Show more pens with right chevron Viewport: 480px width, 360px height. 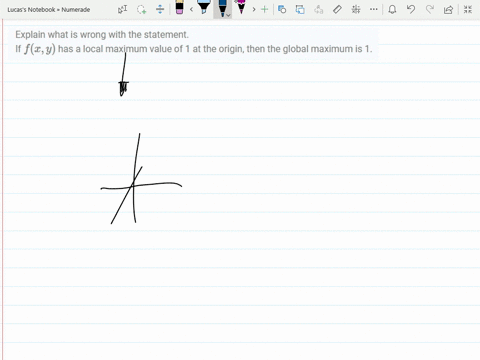pos(254,9)
